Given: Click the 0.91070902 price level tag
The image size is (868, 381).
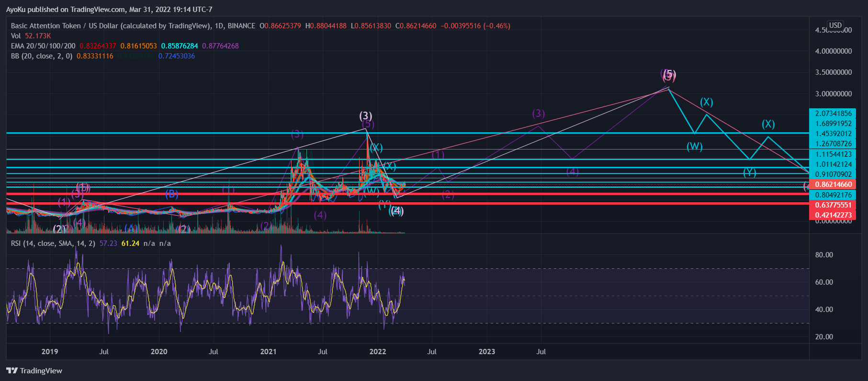Looking at the screenshot, I should 833,174.
